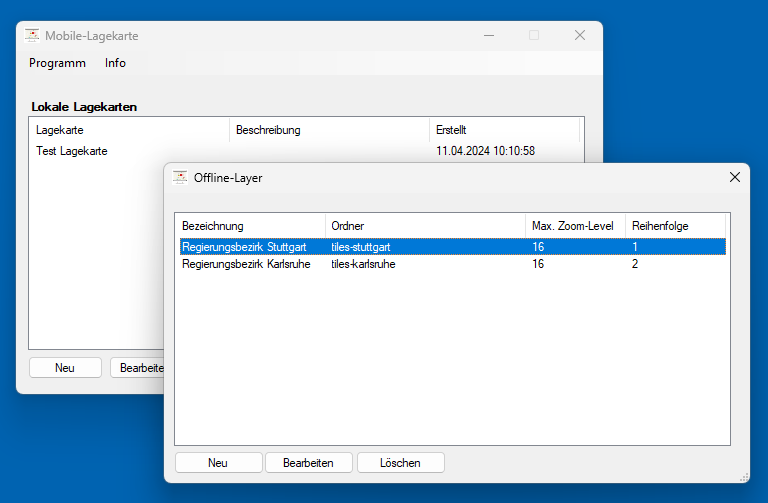Screen dimensions: 768x503
Task: Click the Reihenfolge column header
Action: pyautogui.click(x=675, y=226)
